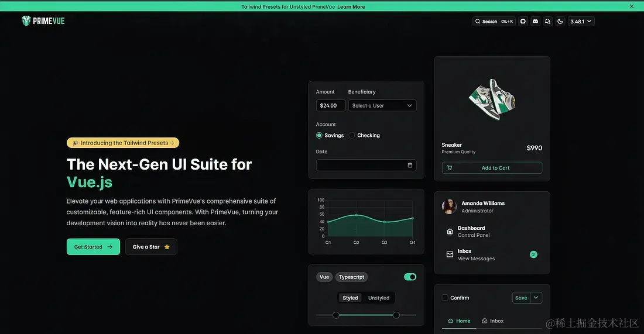Open the Search box
Screen dimensions: 644x334
[494, 21]
